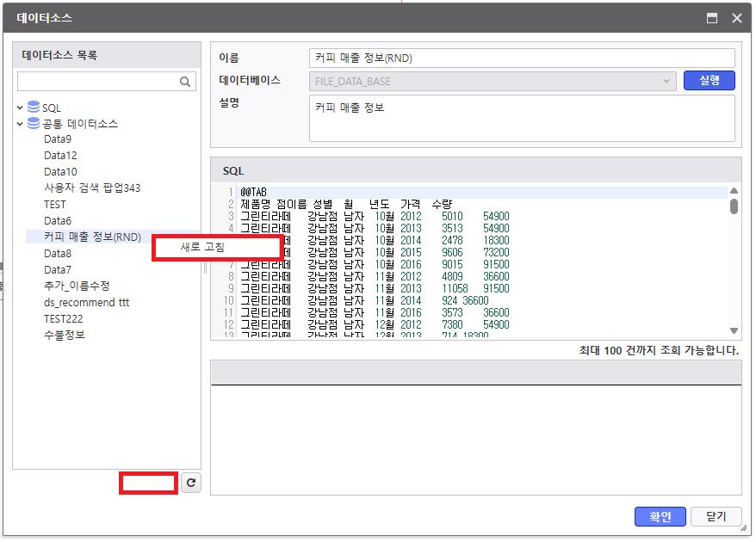Image resolution: width=756 pixels, height=542 pixels.
Task: Expand the SQL tree node chevron
Action: coord(19,108)
